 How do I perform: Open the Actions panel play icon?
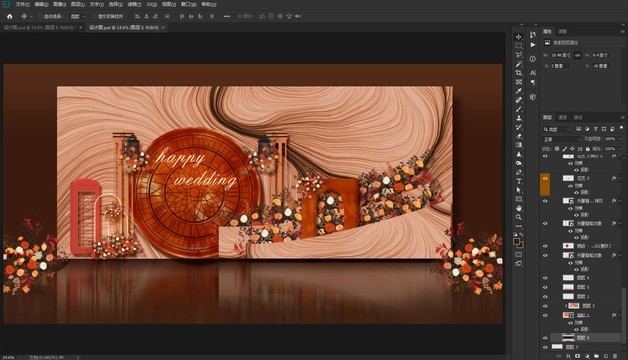533,45
